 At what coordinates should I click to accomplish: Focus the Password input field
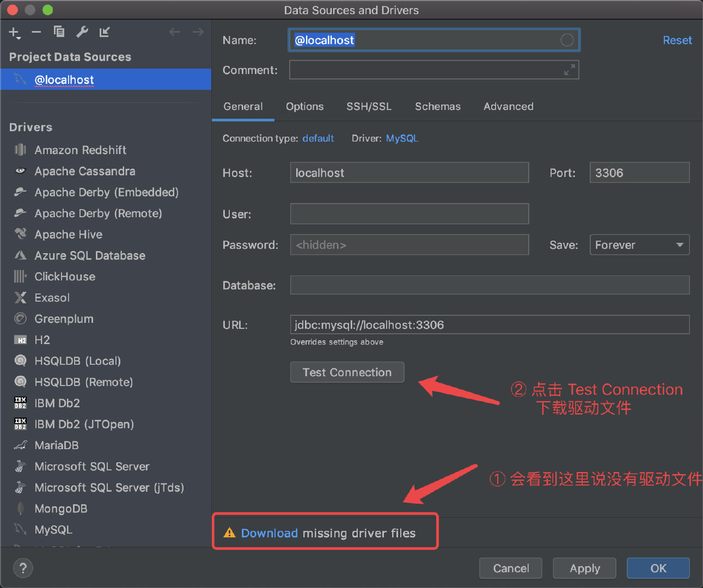tap(409, 244)
